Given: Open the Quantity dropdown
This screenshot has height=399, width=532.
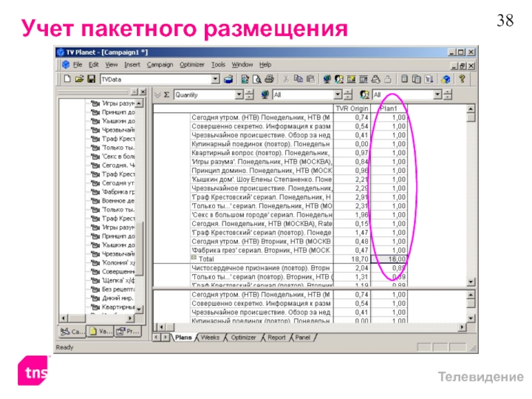Looking at the screenshot, I should 239,94.
